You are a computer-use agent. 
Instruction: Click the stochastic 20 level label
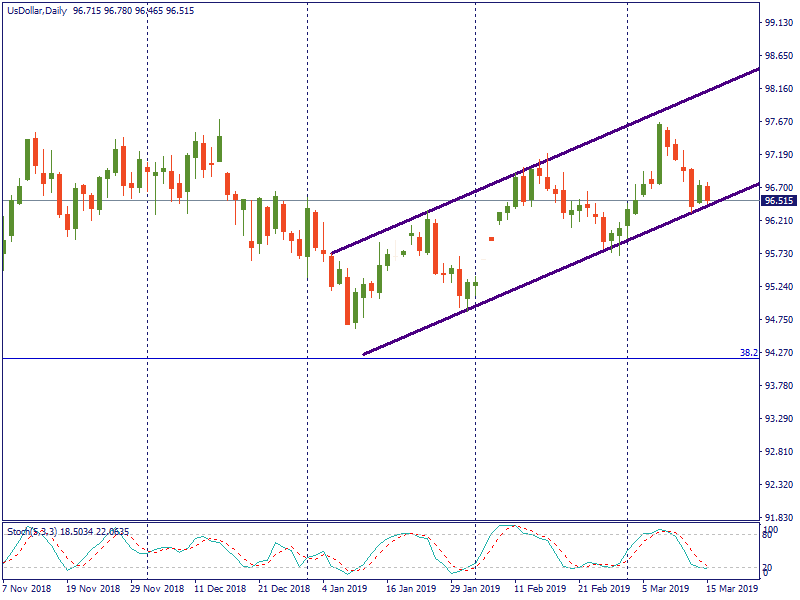point(770,567)
